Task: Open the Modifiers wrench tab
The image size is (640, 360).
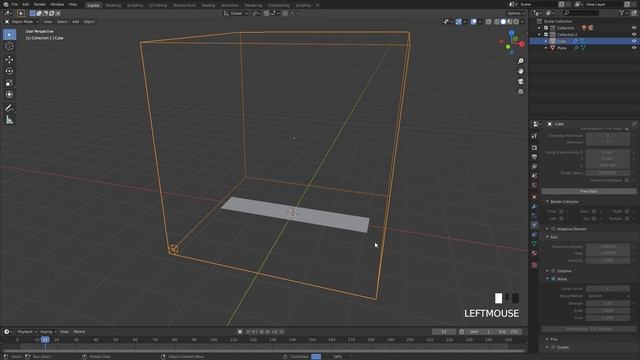Action: 534,207
